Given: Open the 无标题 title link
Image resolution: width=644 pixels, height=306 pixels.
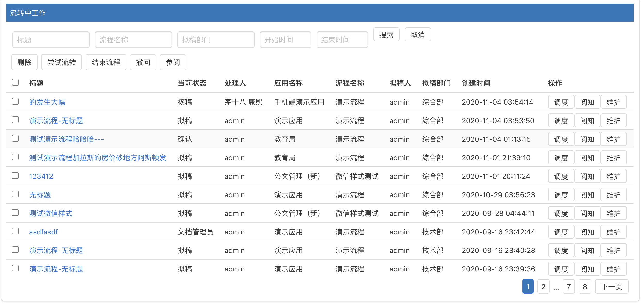Looking at the screenshot, I should coord(40,195).
